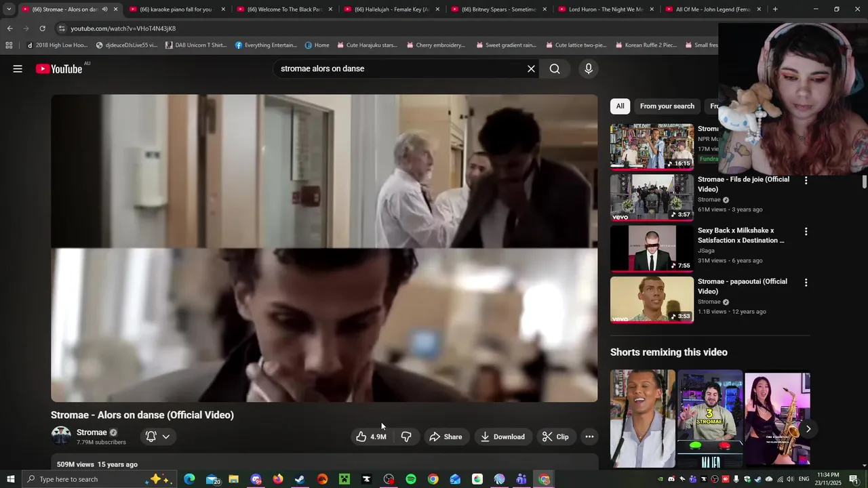Open Microsoft Edge from the taskbar
This screenshot has width=868, height=488.
(x=189, y=479)
